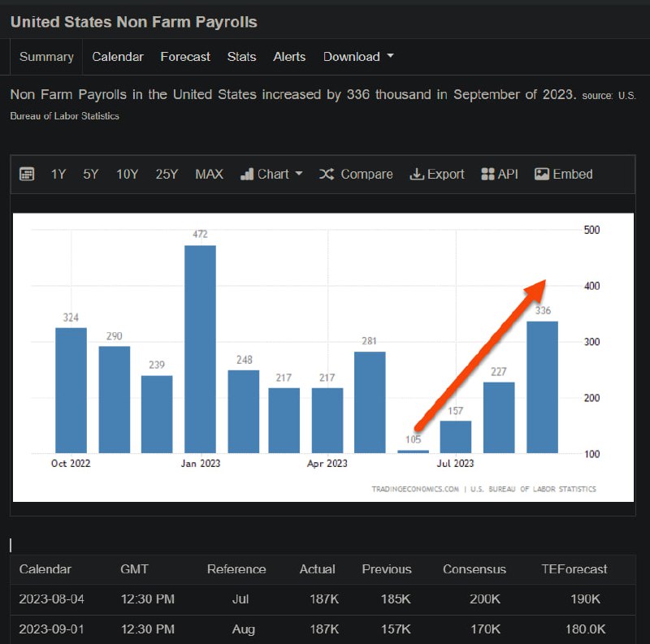This screenshot has height=644, width=650.
Task: Open the calendar date-range icon
Action: (27, 175)
